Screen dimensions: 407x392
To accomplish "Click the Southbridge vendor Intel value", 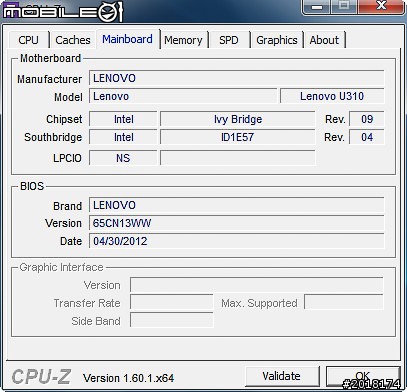I will [123, 137].
